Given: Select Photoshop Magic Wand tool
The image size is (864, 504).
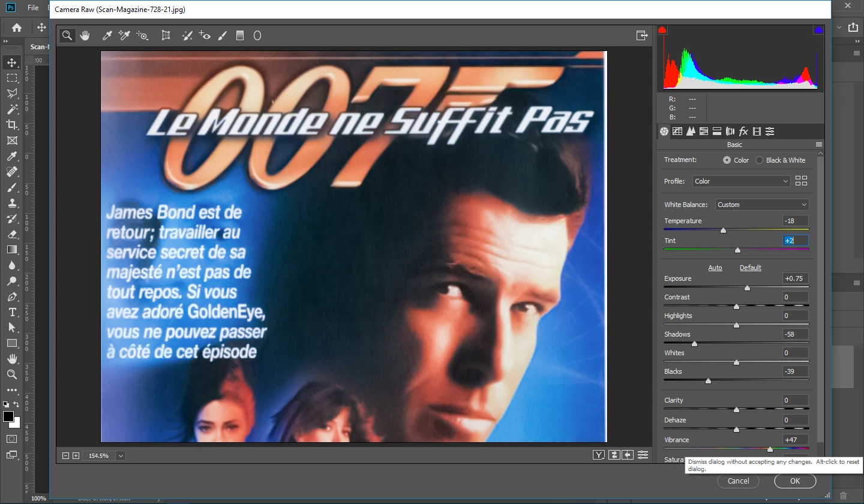Looking at the screenshot, I should coord(11,109).
